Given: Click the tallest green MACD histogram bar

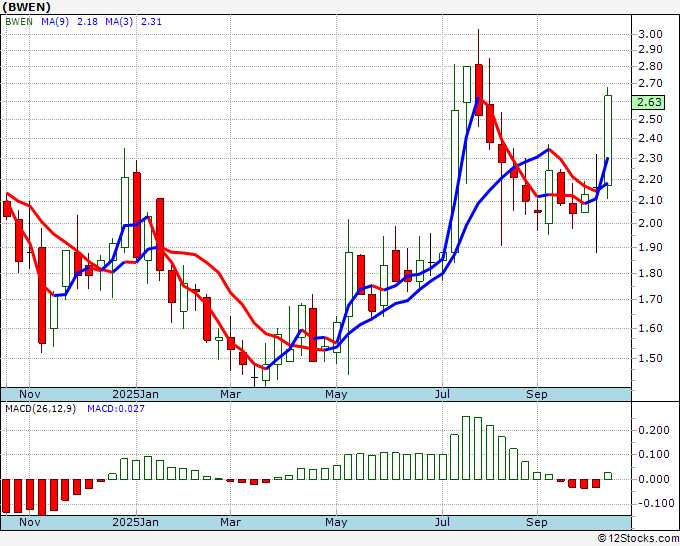Looking at the screenshot, I should (467, 448).
